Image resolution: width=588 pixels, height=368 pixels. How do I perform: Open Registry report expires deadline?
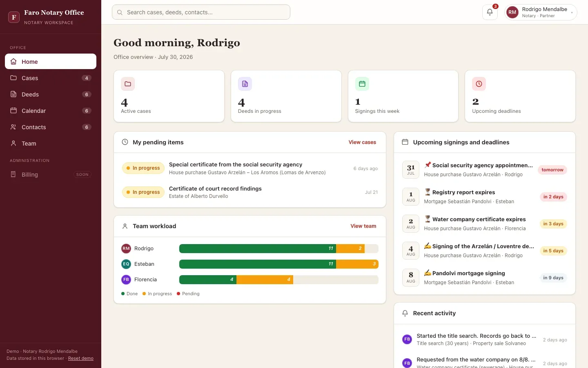485,197
